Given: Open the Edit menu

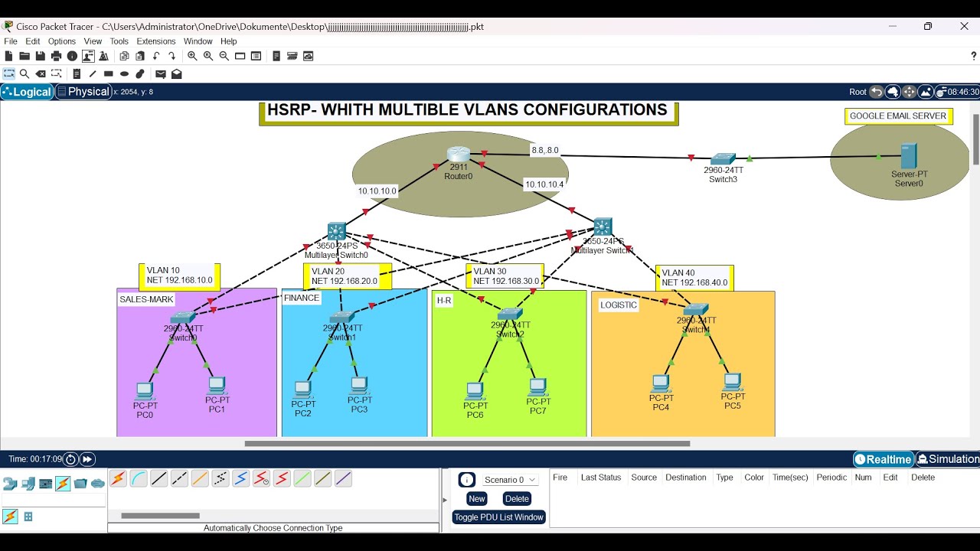Looking at the screenshot, I should 33,41.
